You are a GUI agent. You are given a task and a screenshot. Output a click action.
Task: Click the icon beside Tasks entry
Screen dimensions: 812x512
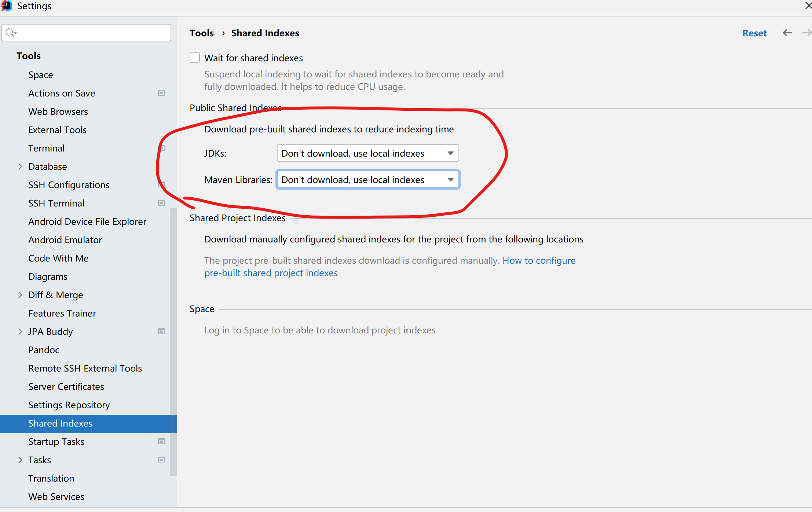[161, 459]
